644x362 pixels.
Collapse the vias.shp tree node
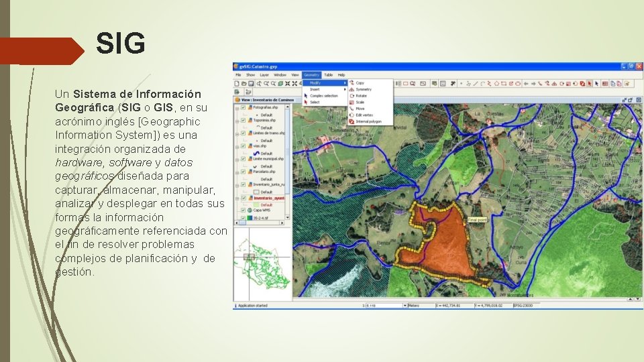point(237,147)
